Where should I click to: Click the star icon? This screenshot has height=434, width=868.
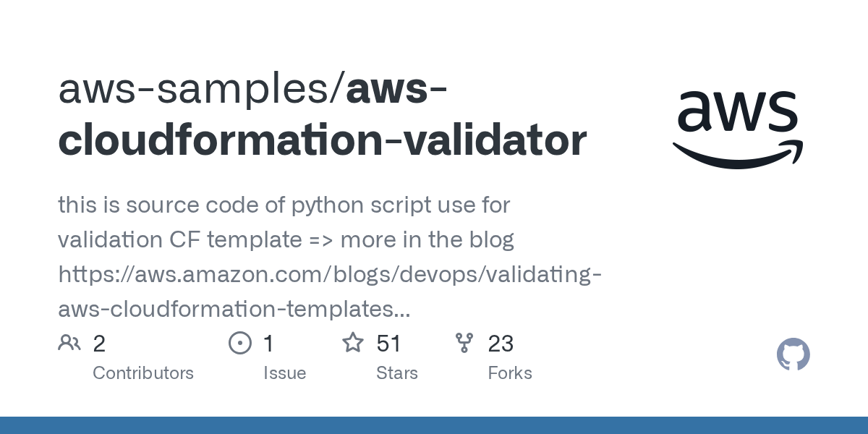pos(353,343)
